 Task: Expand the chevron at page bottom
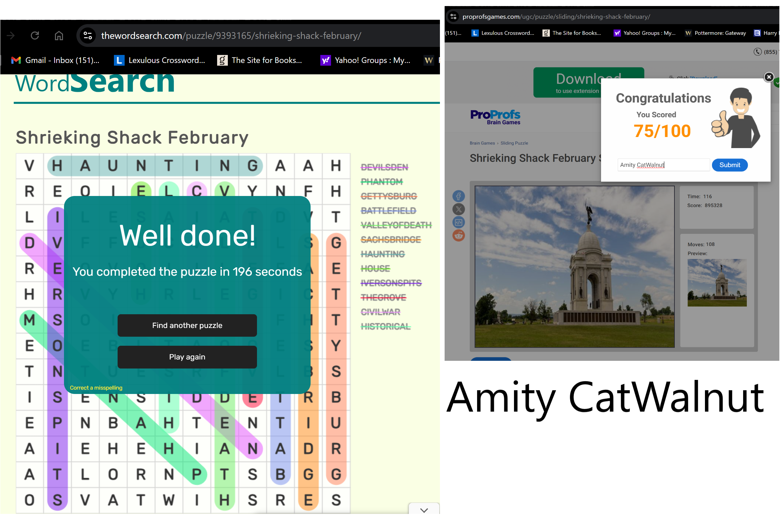click(424, 510)
